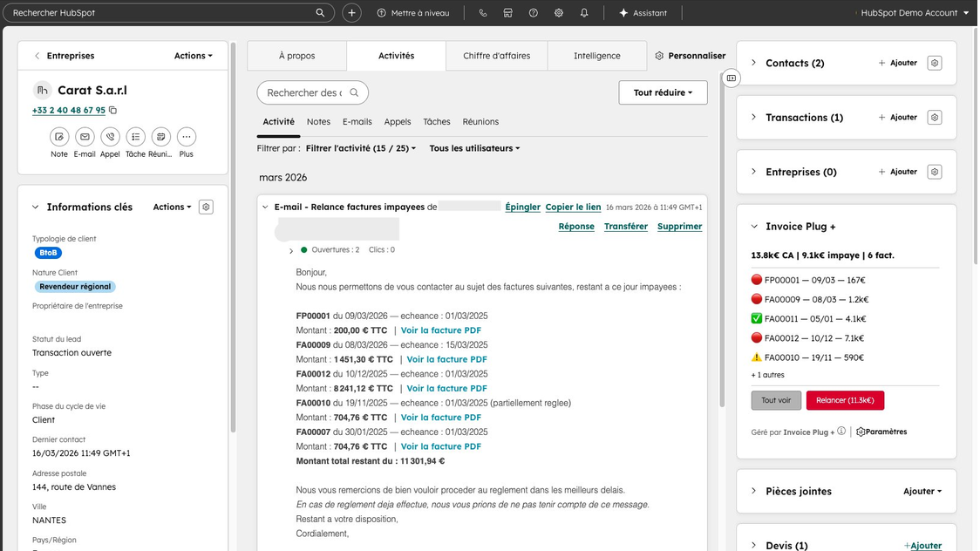Click the Tout voir button

pyautogui.click(x=776, y=400)
